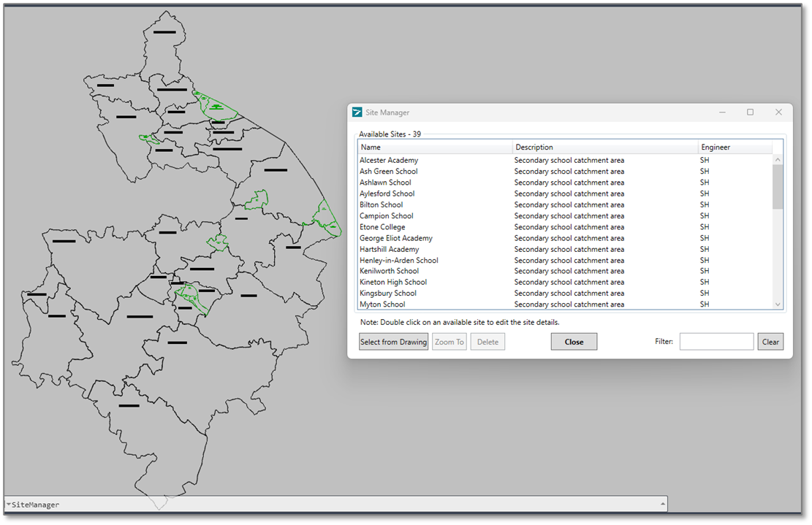Select Alcester Academy in the sites list
The image size is (812, 525).
[389, 161]
